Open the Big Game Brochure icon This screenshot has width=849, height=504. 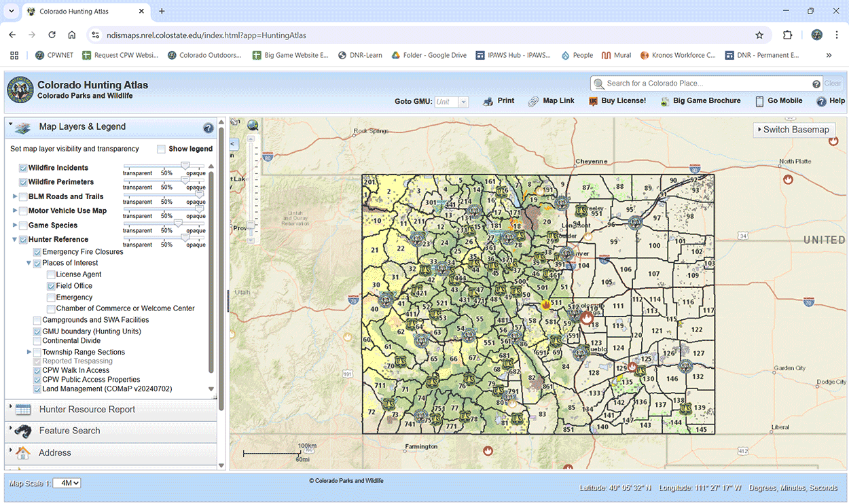click(x=664, y=101)
